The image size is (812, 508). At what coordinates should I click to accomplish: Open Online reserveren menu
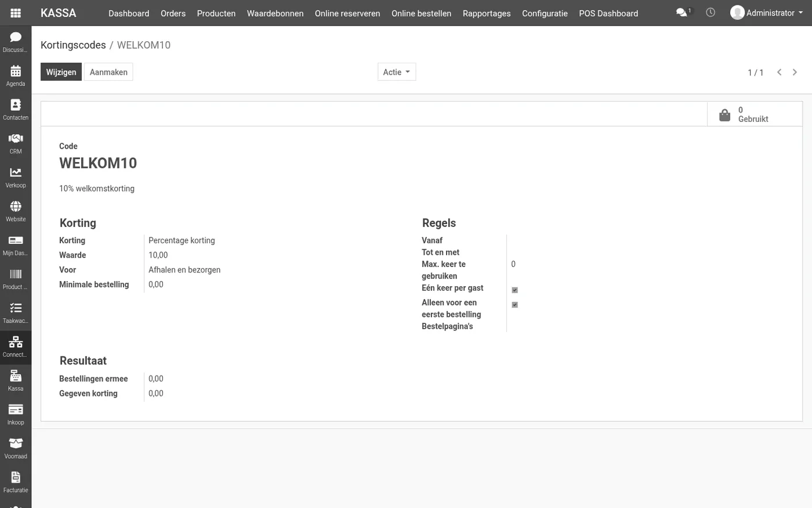[347, 13]
